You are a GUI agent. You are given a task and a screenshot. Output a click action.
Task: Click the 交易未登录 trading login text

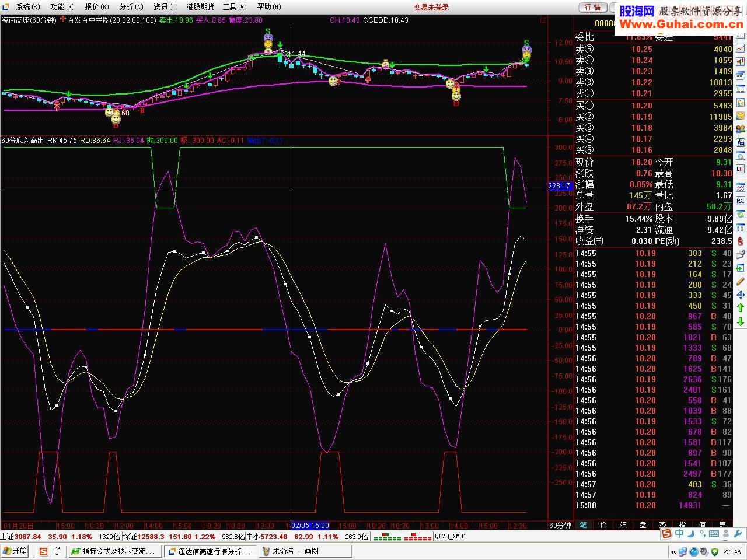point(432,7)
